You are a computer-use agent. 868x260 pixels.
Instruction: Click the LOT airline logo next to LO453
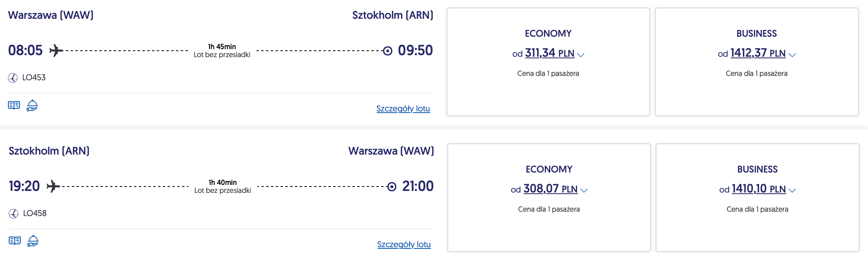13,78
